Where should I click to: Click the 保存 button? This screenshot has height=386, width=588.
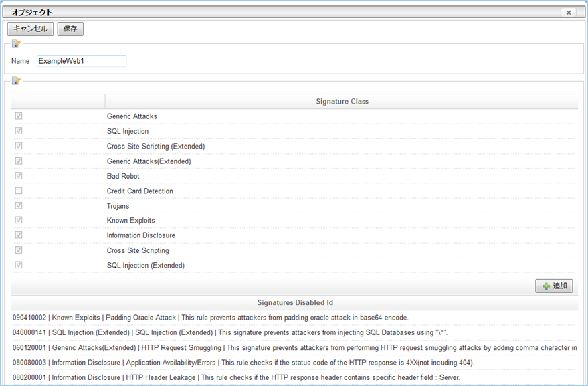pos(70,29)
